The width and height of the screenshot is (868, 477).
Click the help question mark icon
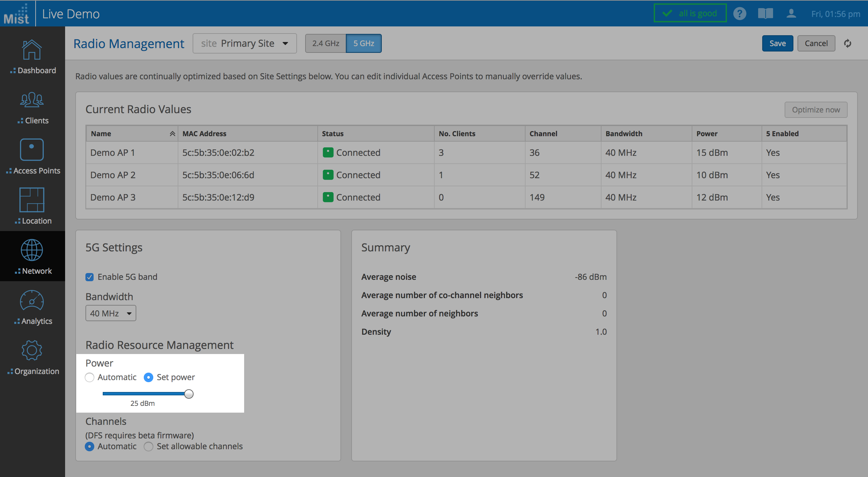[x=739, y=14]
